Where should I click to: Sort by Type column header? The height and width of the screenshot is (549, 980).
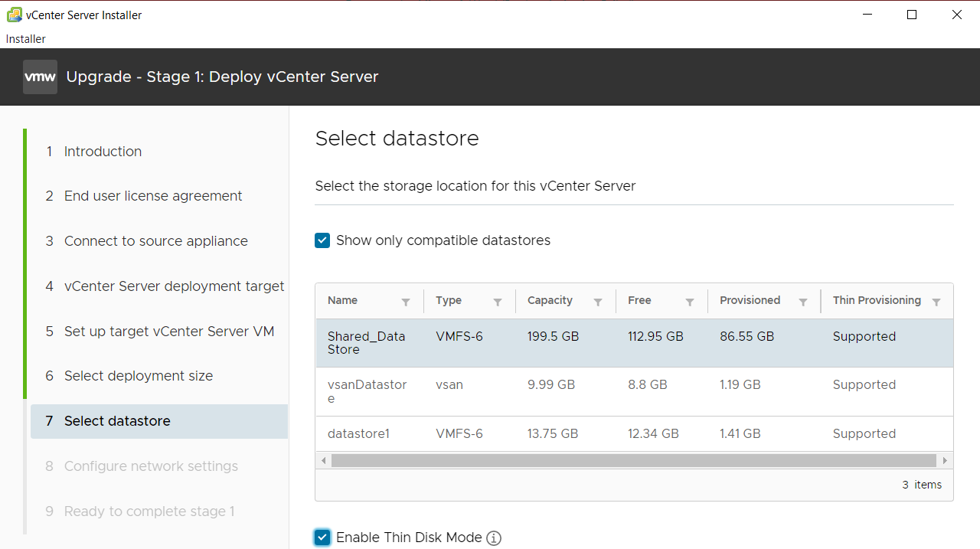click(449, 300)
